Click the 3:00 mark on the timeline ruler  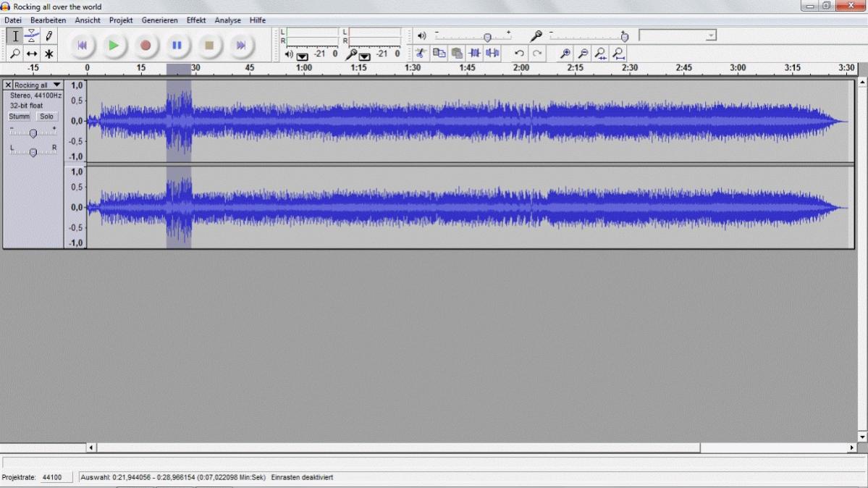pos(738,68)
